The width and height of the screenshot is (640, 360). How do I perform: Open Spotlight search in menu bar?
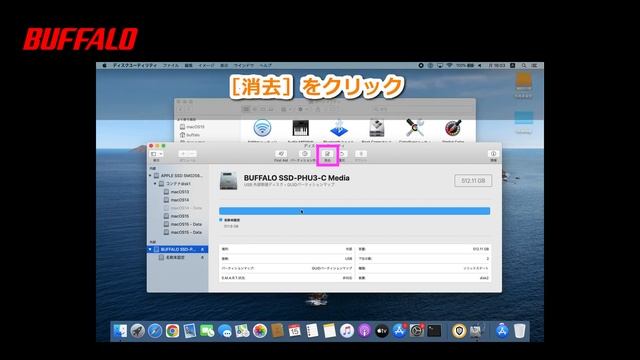[x=524, y=65]
